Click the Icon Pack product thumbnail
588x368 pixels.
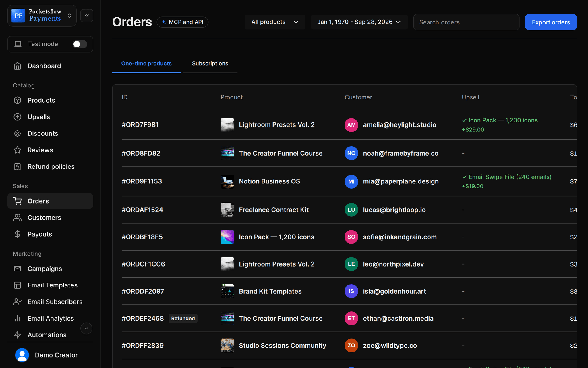pyautogui.click(x=227, y=237)
